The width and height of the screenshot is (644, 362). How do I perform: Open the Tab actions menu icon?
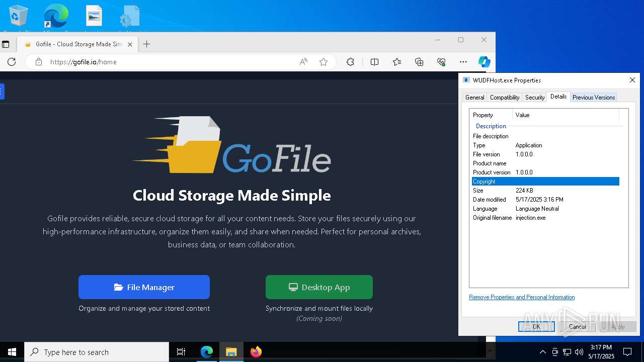(x=6, y=44)
